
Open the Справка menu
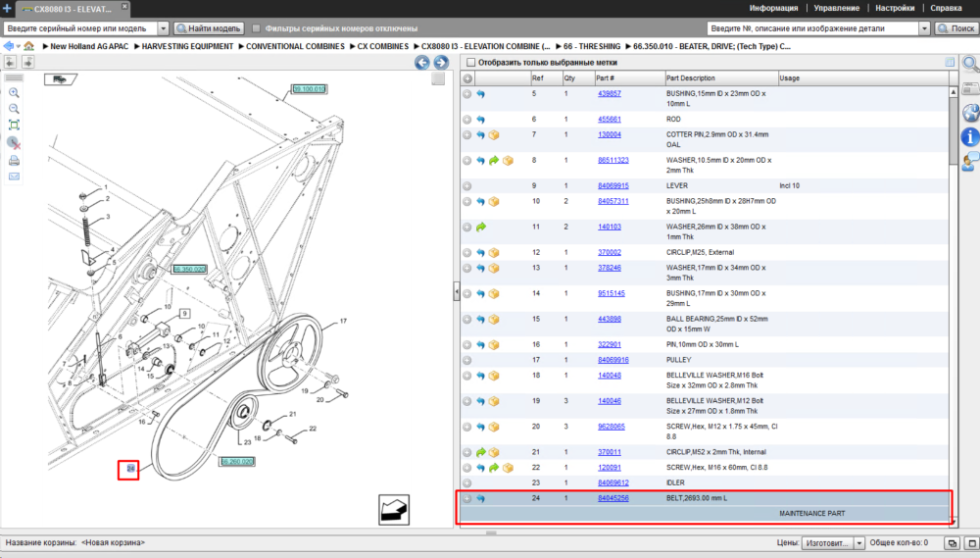[947, 8]
